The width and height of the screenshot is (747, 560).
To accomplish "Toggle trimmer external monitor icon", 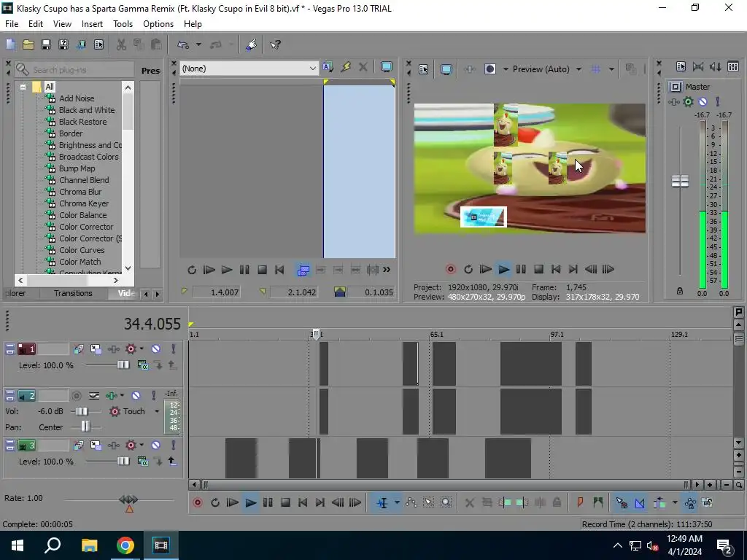I will coord(387,67).
